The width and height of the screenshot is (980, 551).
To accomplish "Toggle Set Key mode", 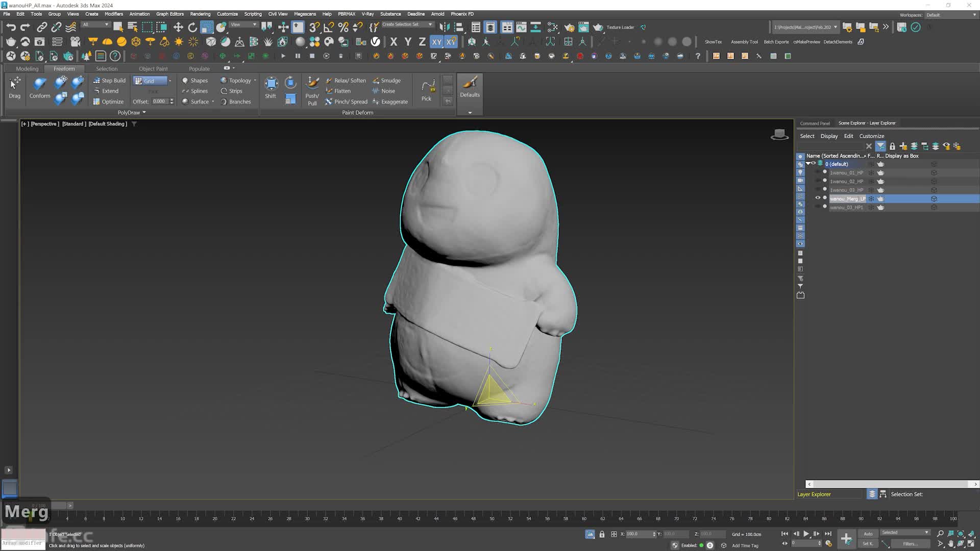I will (868, 544).
